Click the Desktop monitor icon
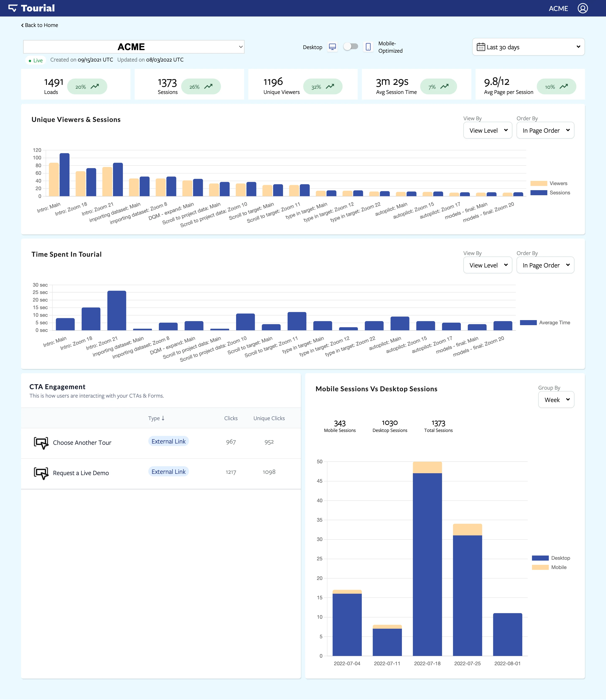The height and width of the screenshot is (700, 606). [x=332, y=47]
